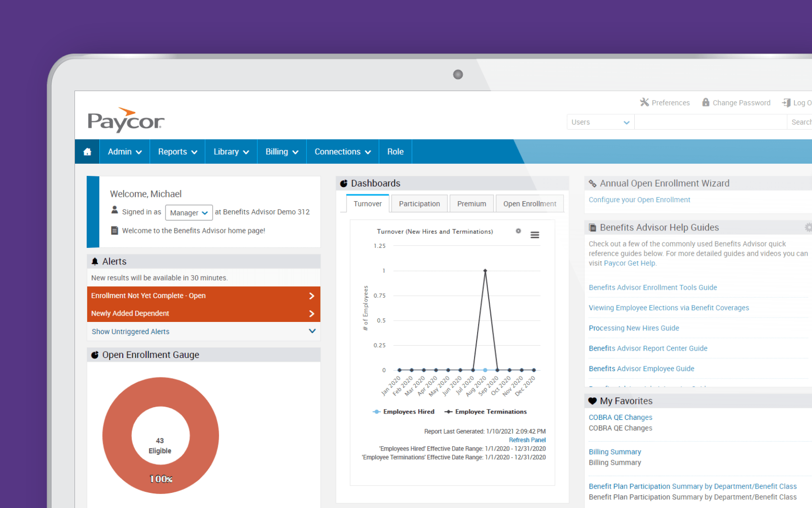Open the Users search type dropdown
Image resolution: width=812 pixels, height=508 pixels.
pos(601,122)
